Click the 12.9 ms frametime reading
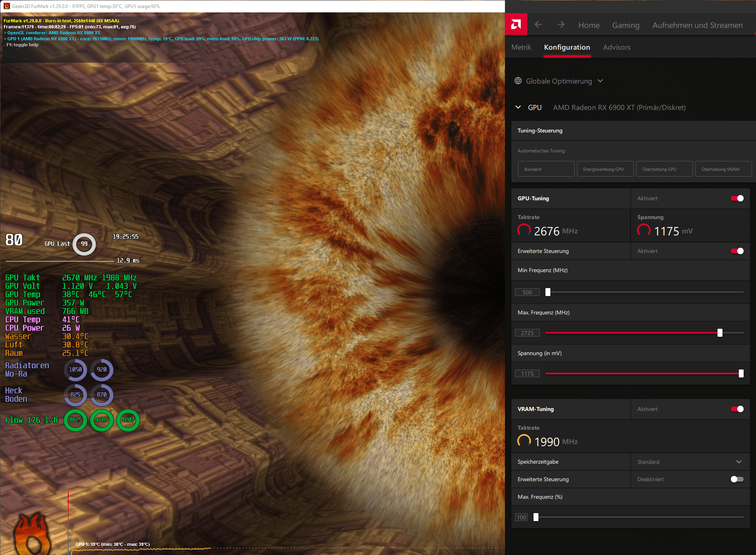The width and height of the screenshot is (756, 555). click(x=128, y=261)
